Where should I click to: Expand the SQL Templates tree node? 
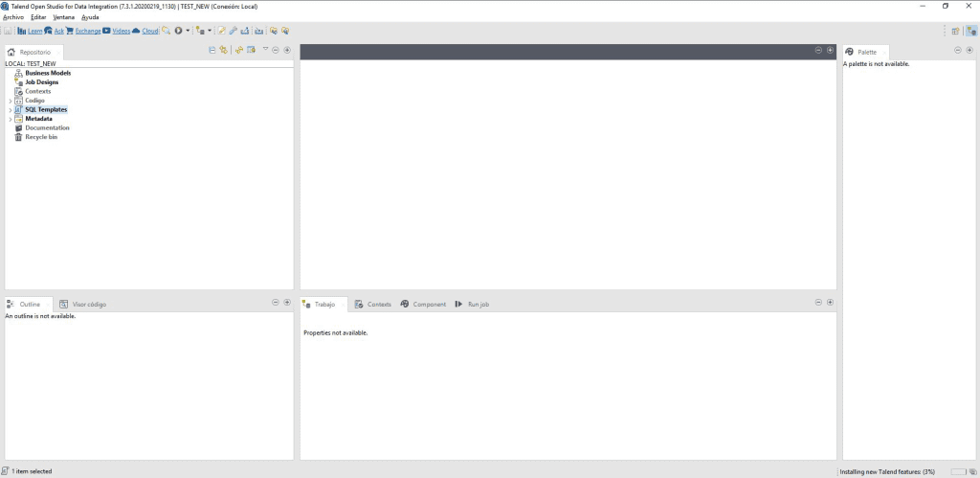pos(10,109)
